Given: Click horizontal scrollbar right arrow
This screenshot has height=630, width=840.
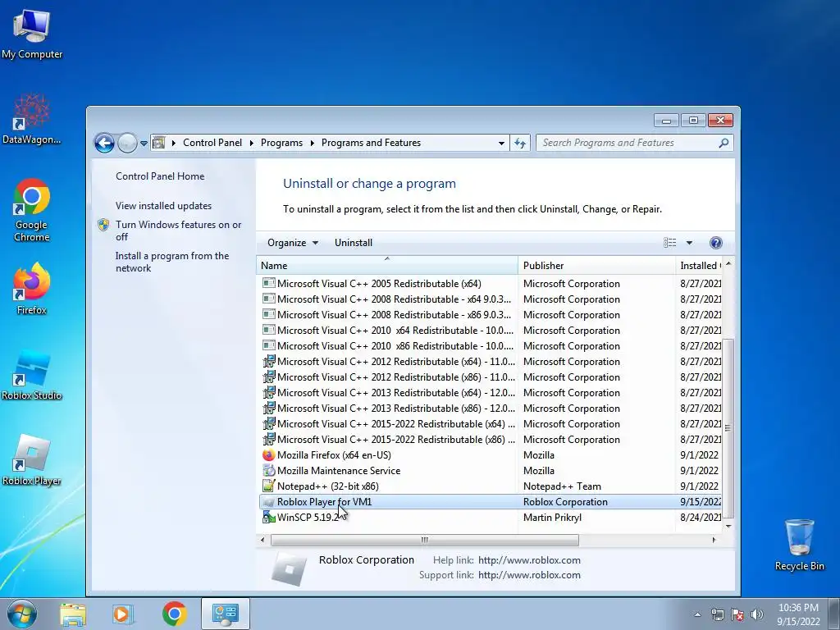Looking at the screenshot, I should pos(714,540).
